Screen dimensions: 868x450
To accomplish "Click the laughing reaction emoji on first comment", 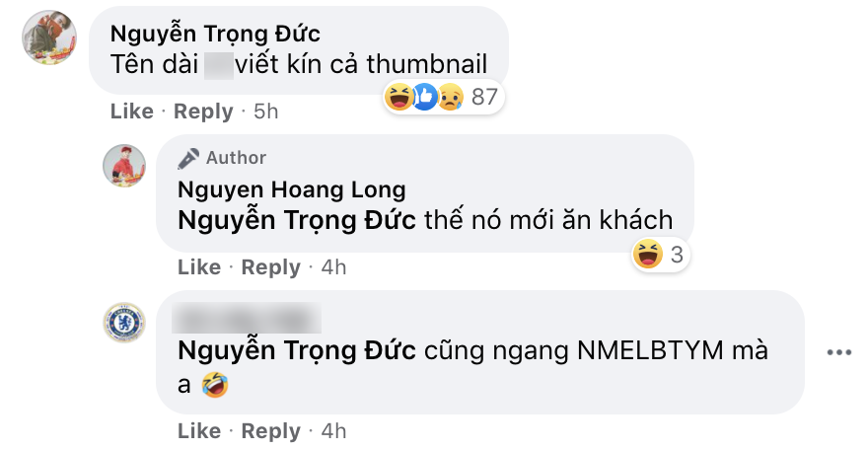I will coord(398,98).
